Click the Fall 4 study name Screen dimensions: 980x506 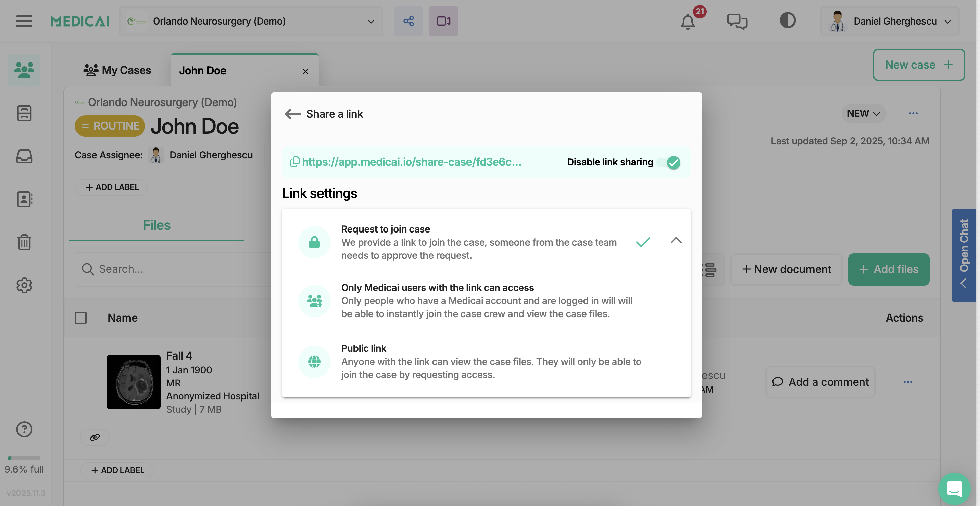tap(179, 356)
